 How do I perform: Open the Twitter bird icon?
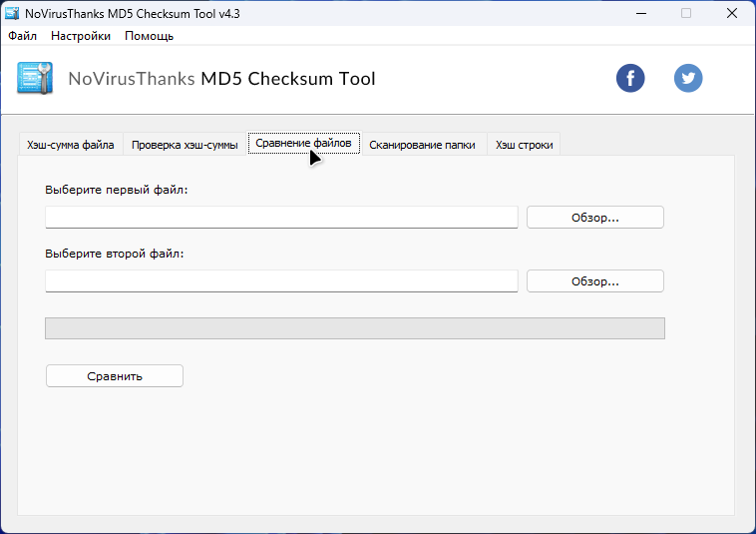coord(688,78)
